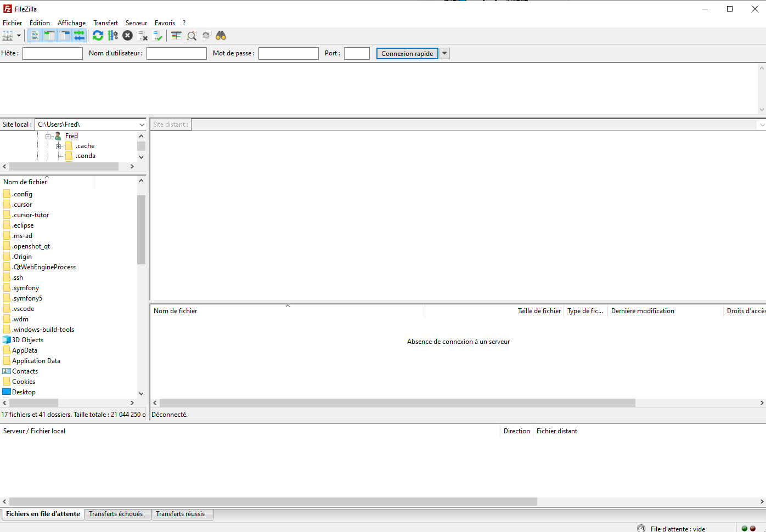Image resolution: width=766 pixels, height=532 pixels.
Task: Expand the Site distant path dropdown
Action: point(762,124)
